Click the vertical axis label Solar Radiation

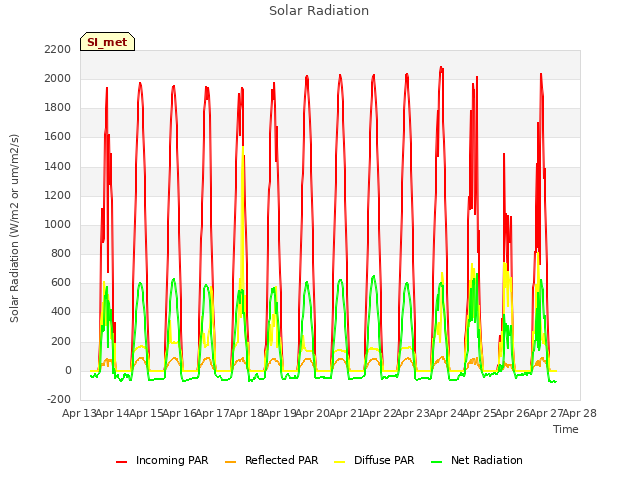point(14,228)
